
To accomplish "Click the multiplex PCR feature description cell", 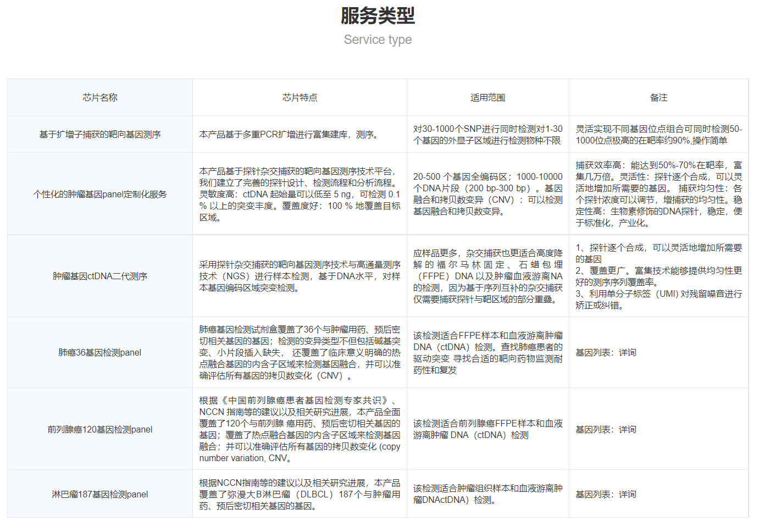I will click(290, 134).
